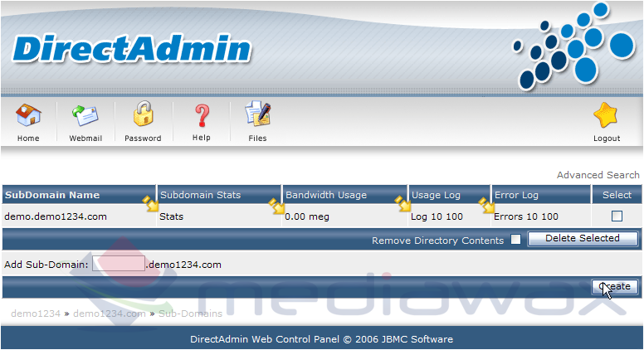Tick the checkbox for demo.demo1234.com
Image resolution: width=644 pixels, height=350 pixels.
point(617,216)
